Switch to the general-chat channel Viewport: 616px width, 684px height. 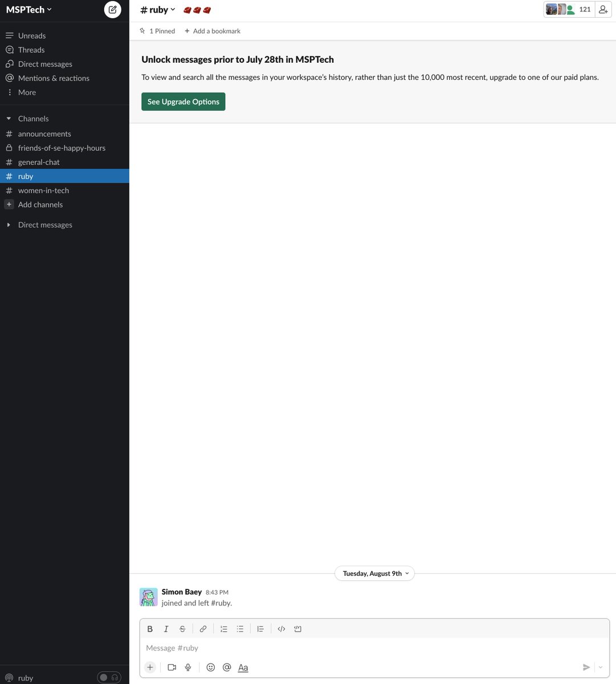pos(38,162)
